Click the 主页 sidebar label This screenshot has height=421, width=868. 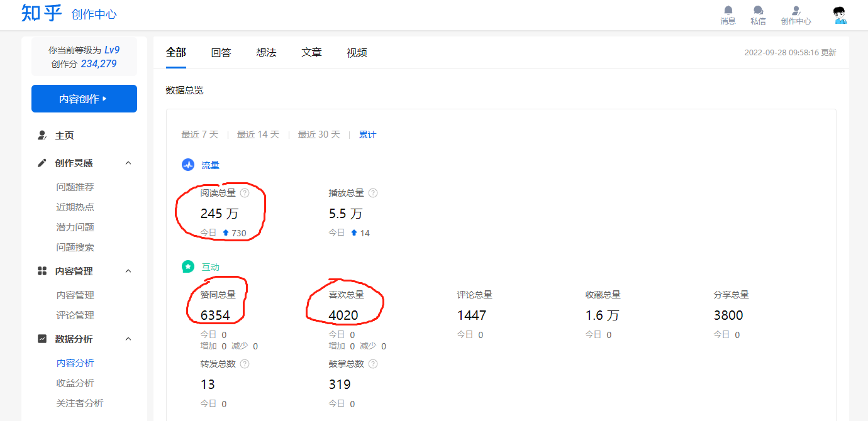(64, 135)
